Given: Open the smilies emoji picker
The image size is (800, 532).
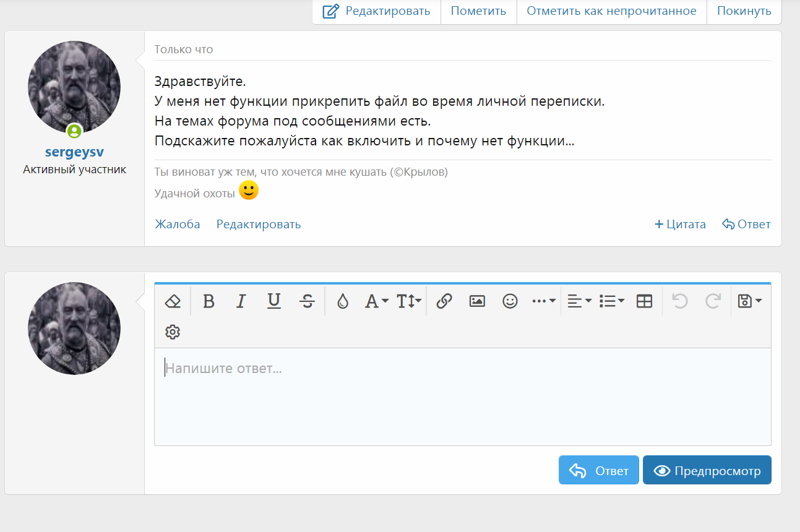Looking at the screenshot, I should pyautogui.click(x=510, y=301).
